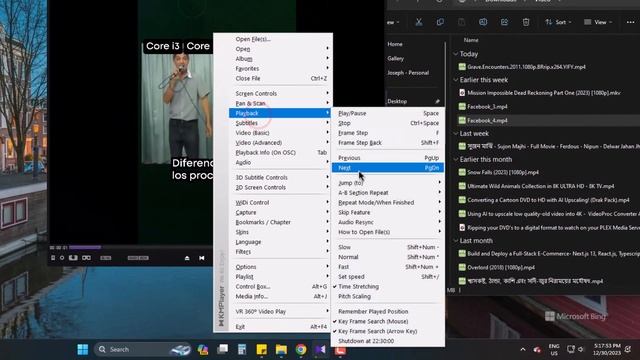Click KMPlayer eject/open button
This screenshot has height=360, width=640.
coord(187,258)
